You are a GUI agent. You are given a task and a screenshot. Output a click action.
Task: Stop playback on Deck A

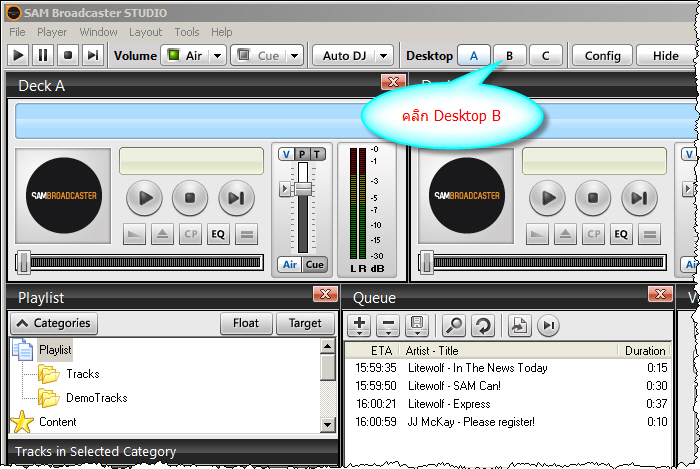point(190,198)
